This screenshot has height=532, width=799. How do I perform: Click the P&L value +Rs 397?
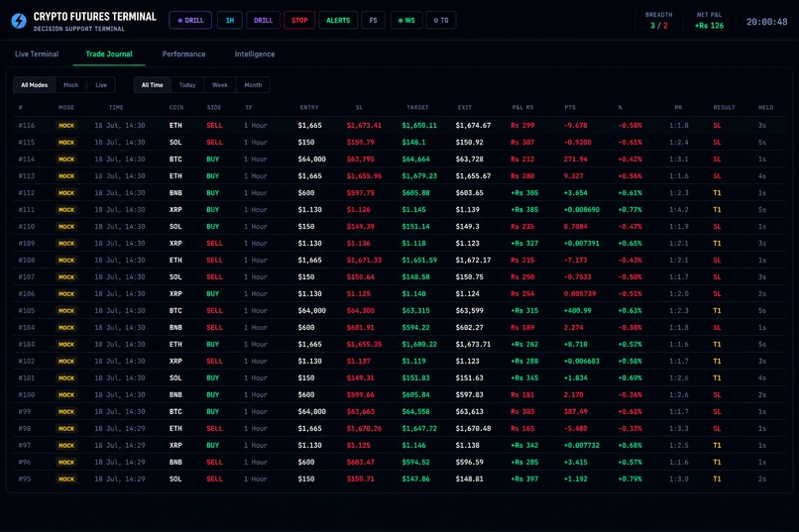click(524, 479)
